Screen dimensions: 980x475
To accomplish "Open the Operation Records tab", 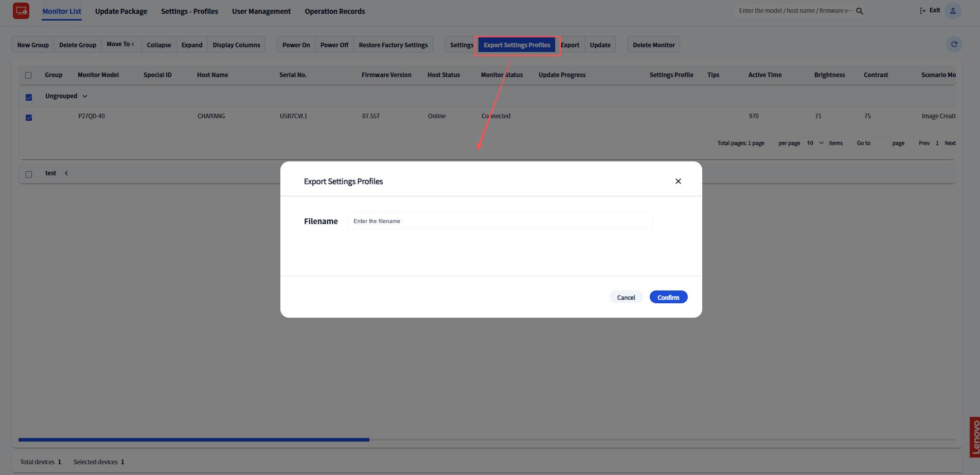I will click(x=335, y=11).
